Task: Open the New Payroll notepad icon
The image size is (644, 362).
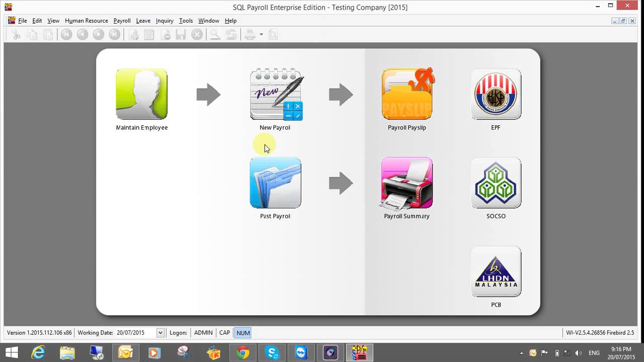Action: coord(276,94)
